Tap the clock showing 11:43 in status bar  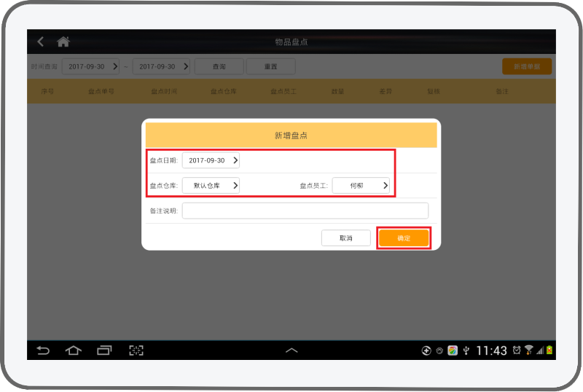point(491,350)
